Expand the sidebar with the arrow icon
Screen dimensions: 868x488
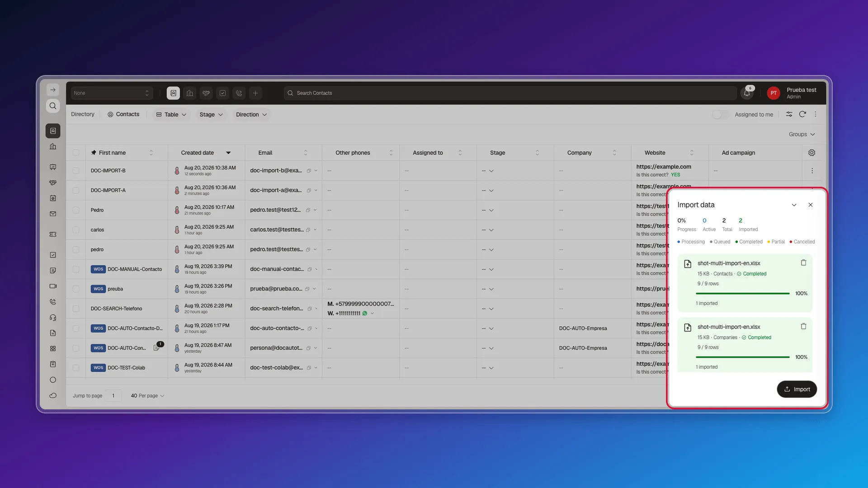click(53, 90)
